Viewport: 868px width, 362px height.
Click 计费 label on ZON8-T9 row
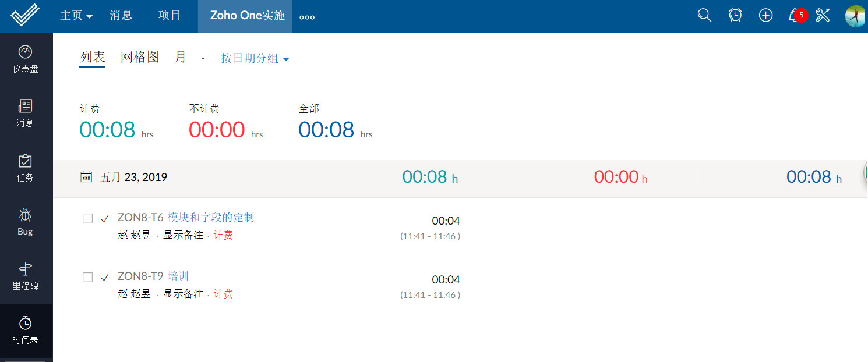point(223,294)
